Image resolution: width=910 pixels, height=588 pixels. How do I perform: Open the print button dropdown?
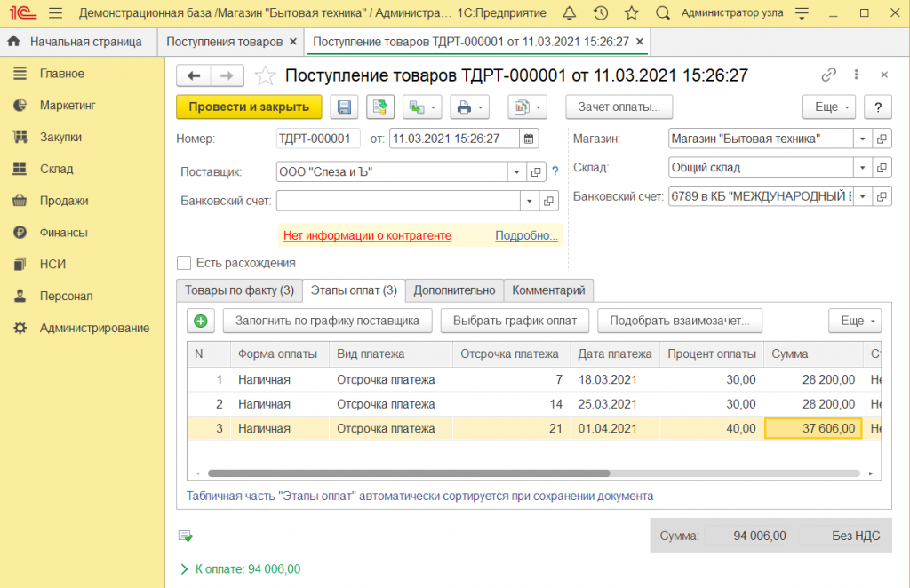click(482, 107)
